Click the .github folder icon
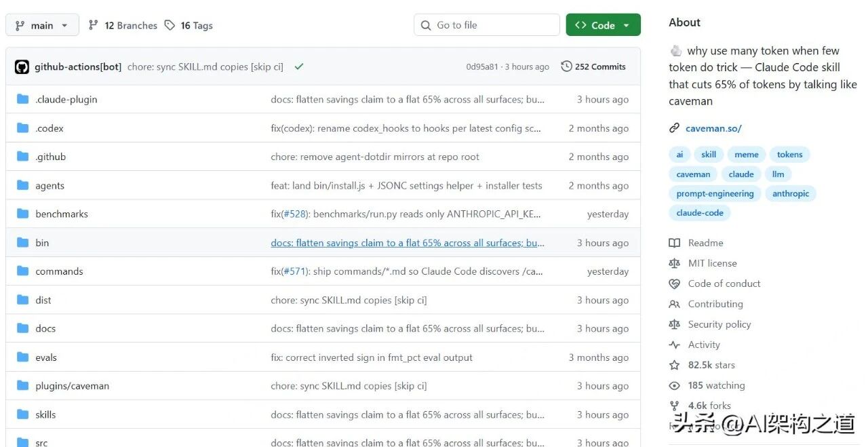The width and height of the screenshot is (868, 447). (23, 156)
